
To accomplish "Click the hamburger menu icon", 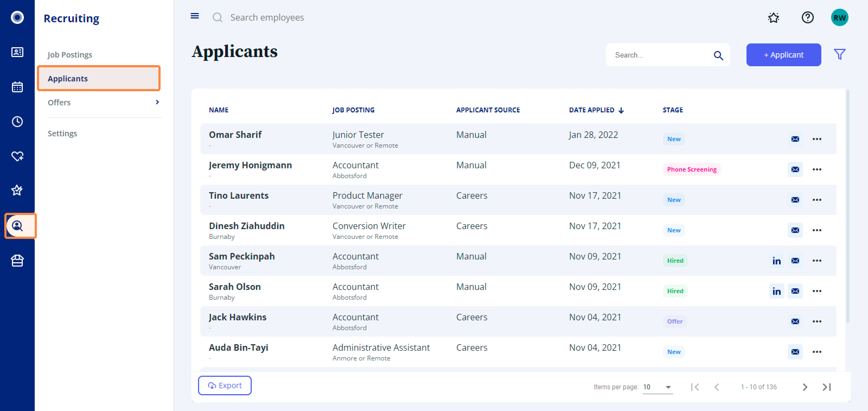I will (x=194, y=16).
